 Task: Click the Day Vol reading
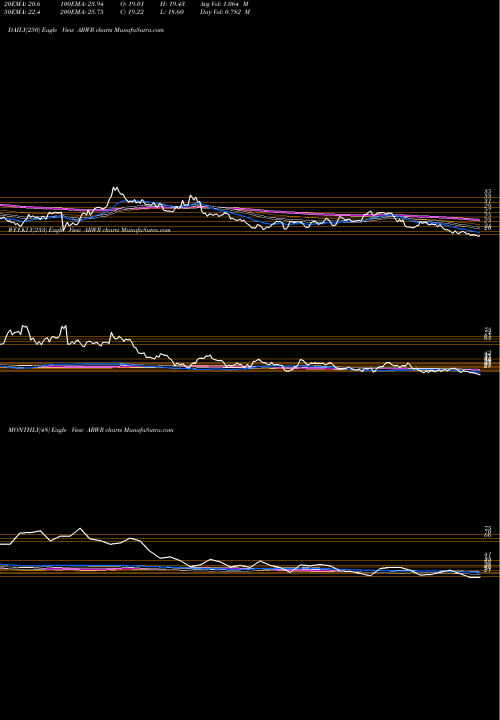[x=225, y=12]
